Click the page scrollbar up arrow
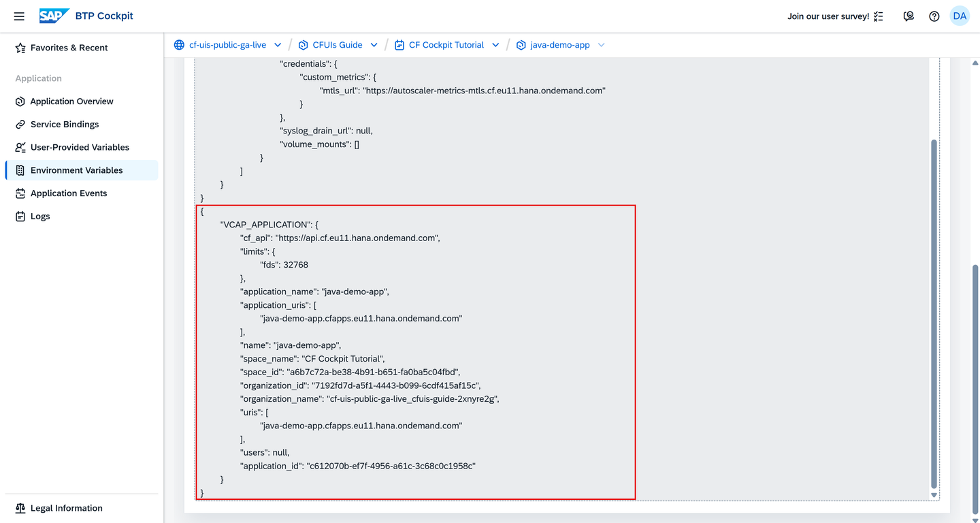The width and height of the screenshot is (980, 523). (975, 63)
